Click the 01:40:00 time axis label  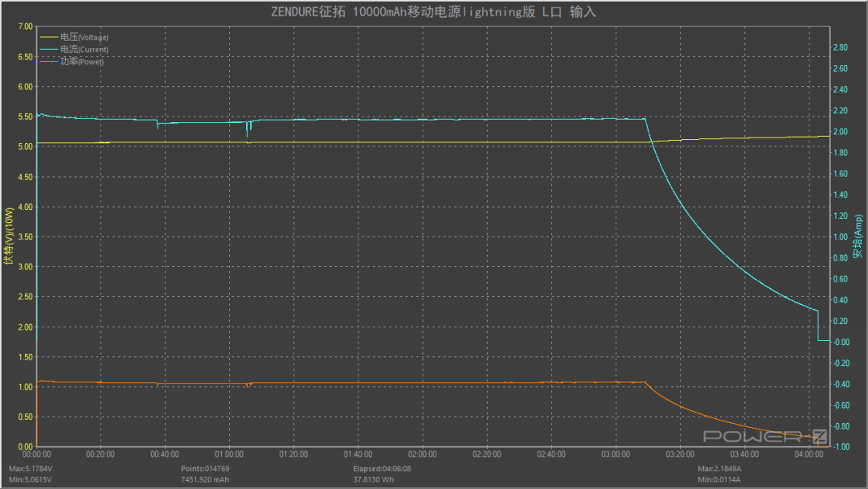pyautogui.click(x=358, y=454)
